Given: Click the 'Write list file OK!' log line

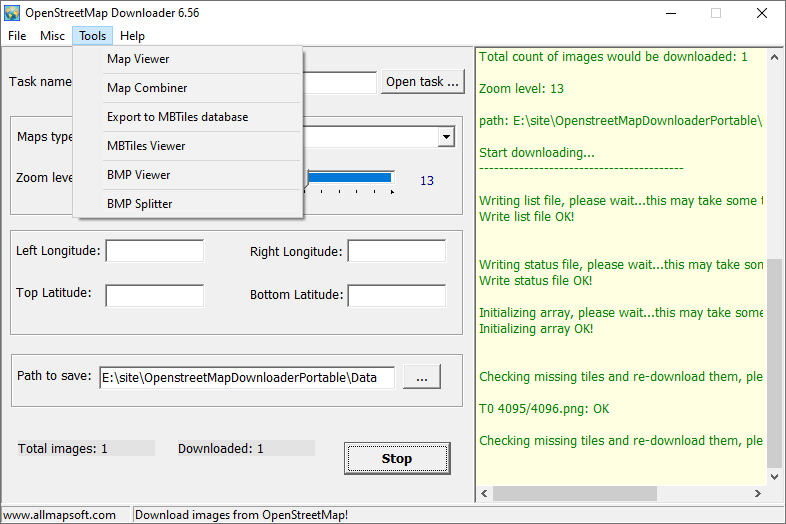Looking at the screenshot, I should coord(526,217).
